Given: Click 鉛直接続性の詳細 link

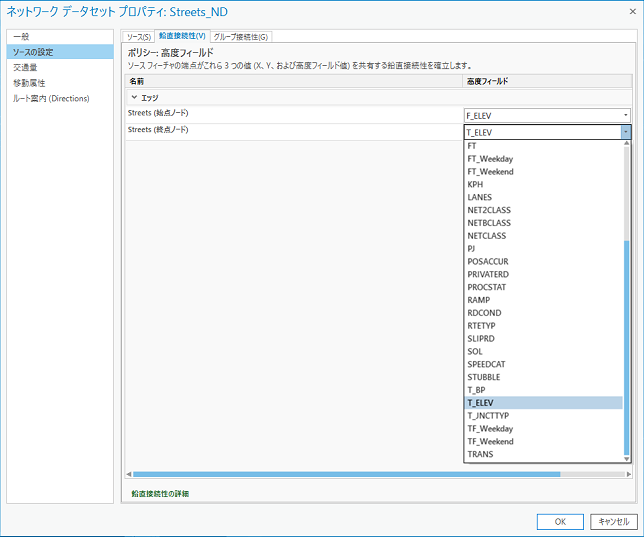Looking at the screenshot, I should click(159, 494).
